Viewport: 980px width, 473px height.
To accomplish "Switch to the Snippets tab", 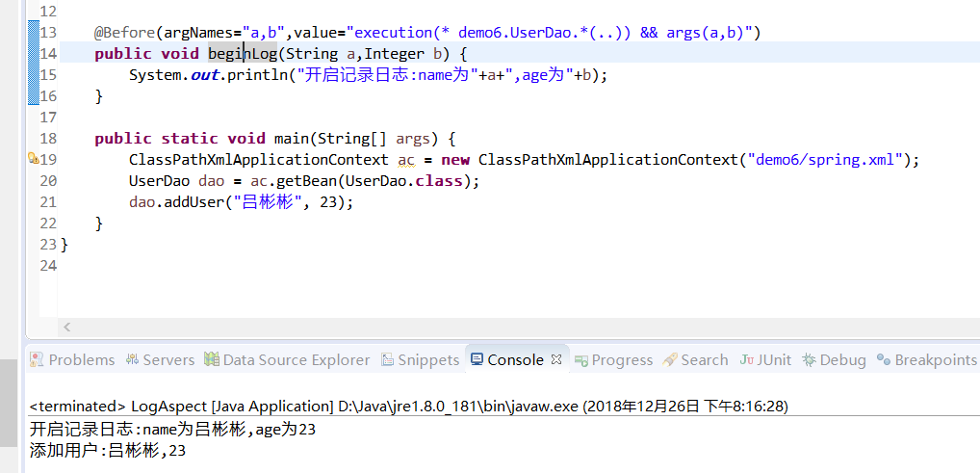I will point(420,359).
